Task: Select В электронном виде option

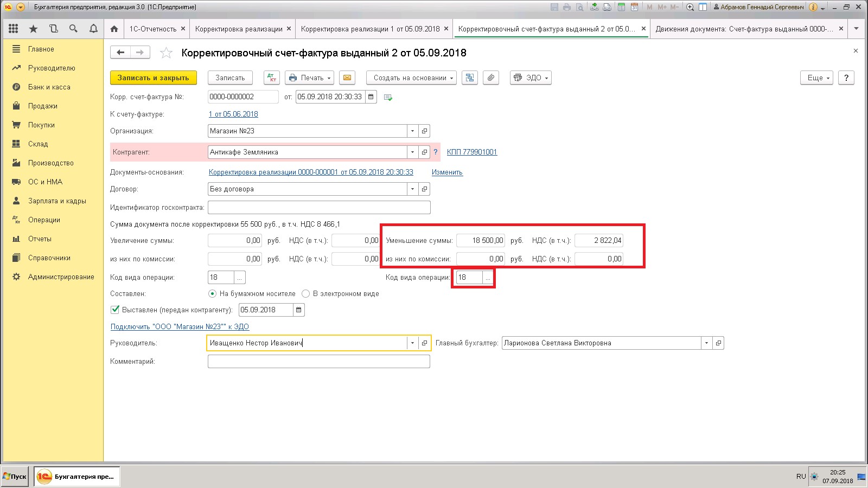Action: (305, 293)
